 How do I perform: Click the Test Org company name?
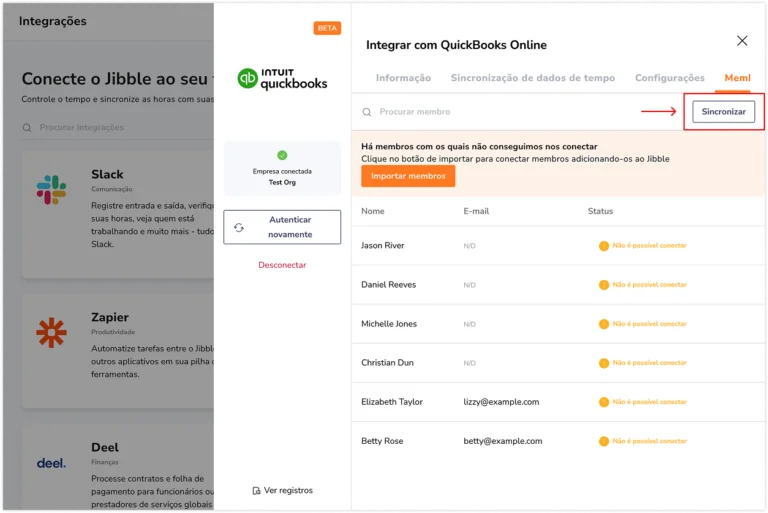coord(282,182)
